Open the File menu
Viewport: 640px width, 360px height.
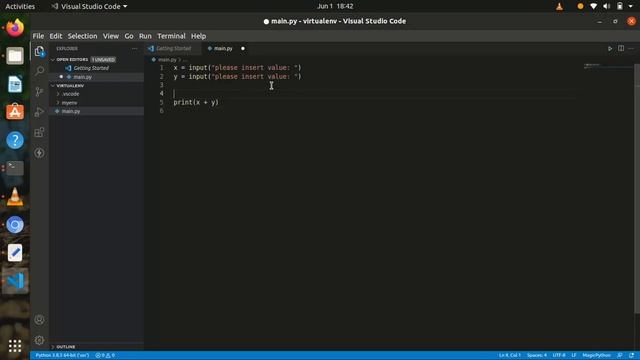coord(38,36)
